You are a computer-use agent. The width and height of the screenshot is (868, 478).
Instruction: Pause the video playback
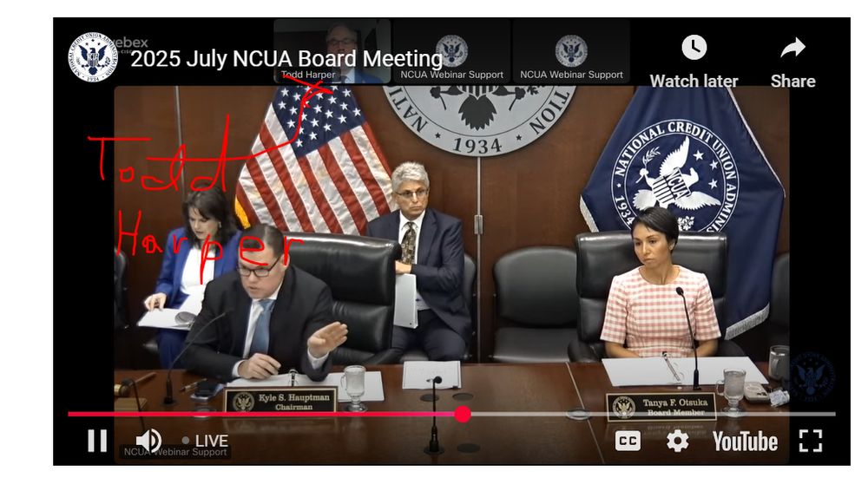[97, 441]
